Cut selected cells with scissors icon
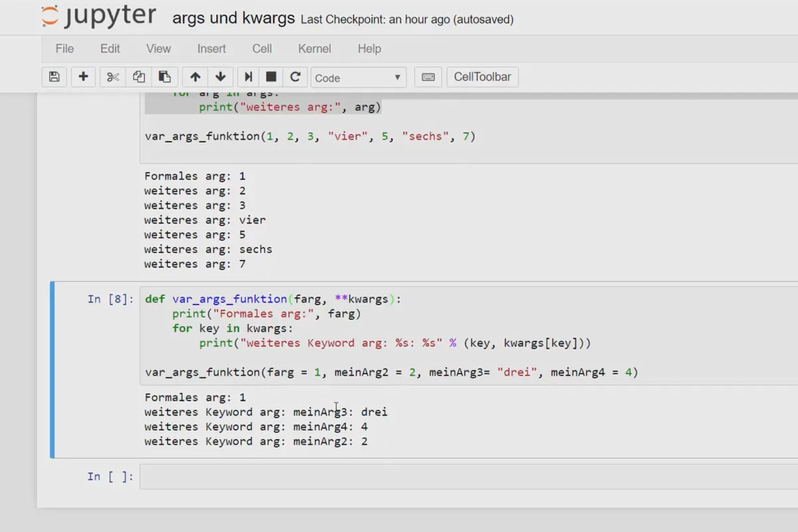The height and width of the screenshot is (532, 798). click(x=113, y=77)
